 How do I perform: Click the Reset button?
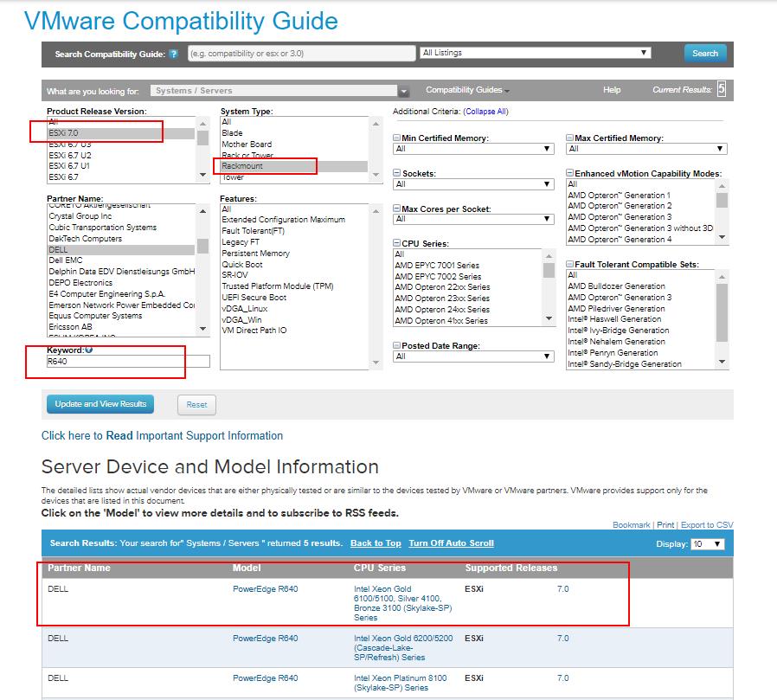click(196, 405)
